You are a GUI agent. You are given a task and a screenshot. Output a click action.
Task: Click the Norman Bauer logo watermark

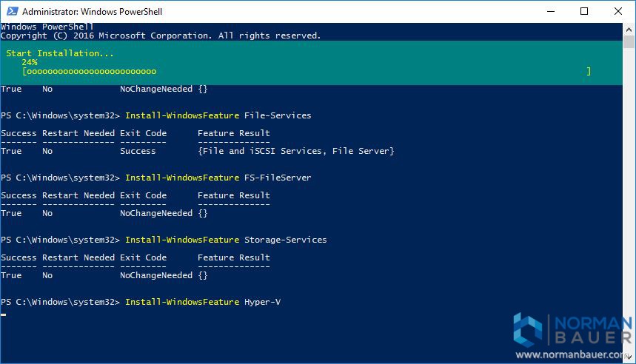[x=572, y=329]
